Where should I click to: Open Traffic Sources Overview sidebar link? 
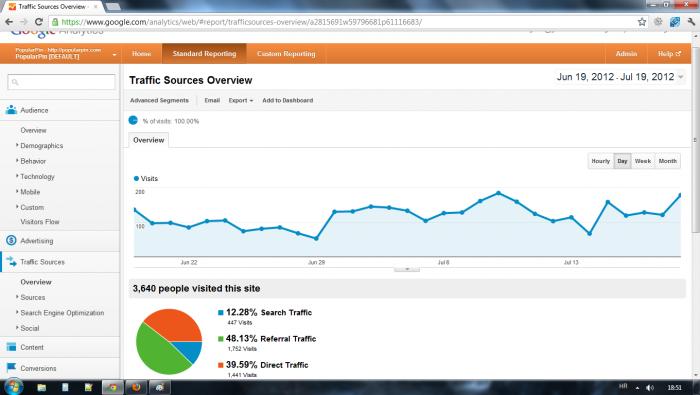(36, 282)
